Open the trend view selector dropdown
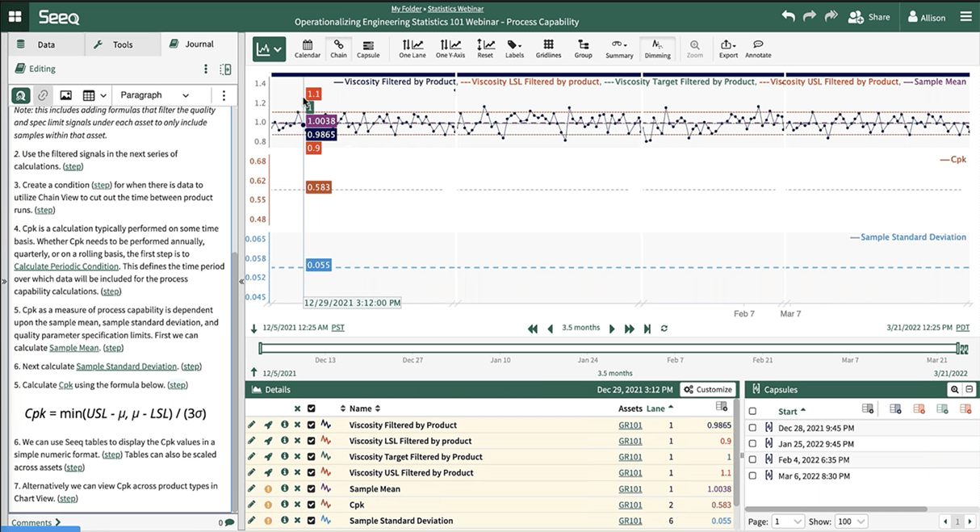The height and width of the screenshot is (532, 980). point(269,49)
